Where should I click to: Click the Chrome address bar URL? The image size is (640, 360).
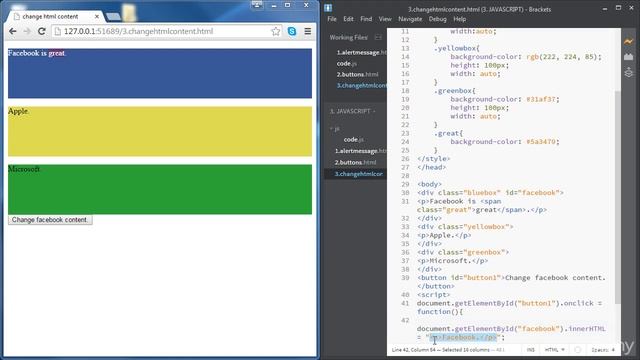[x=138, y=31]
